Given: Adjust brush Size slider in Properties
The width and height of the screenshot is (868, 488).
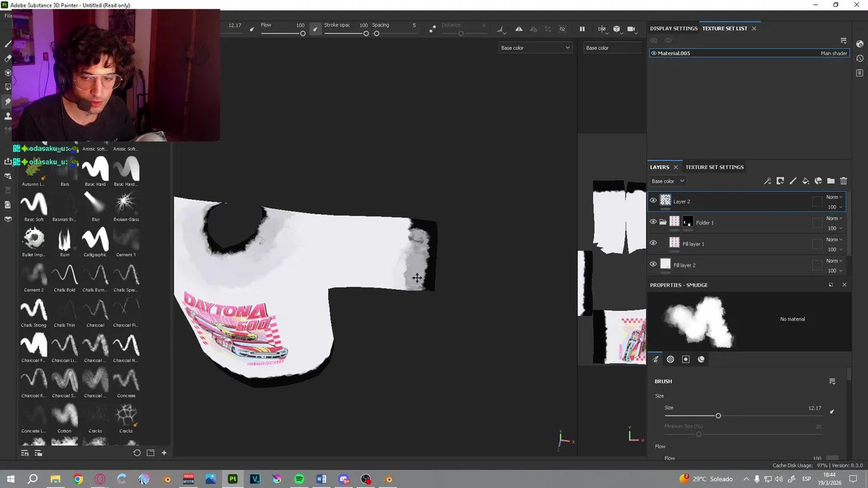Looking at the screenshot, I should [743, 415].
